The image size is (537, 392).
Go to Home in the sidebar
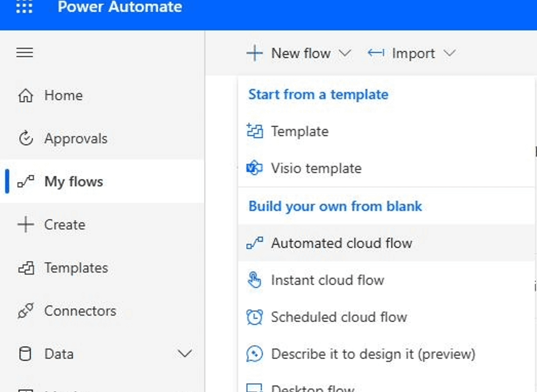click(x=102, y=95)
